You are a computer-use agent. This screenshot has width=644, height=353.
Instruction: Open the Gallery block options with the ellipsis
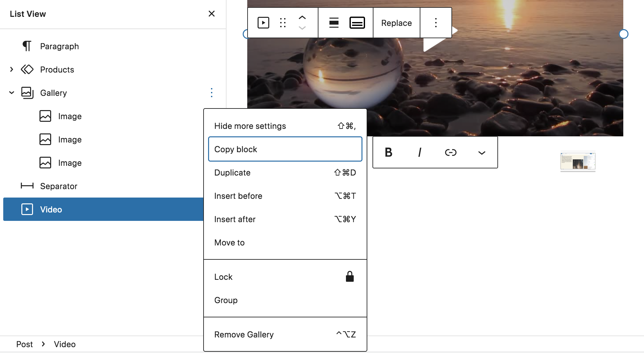click(x=211, y=93)
